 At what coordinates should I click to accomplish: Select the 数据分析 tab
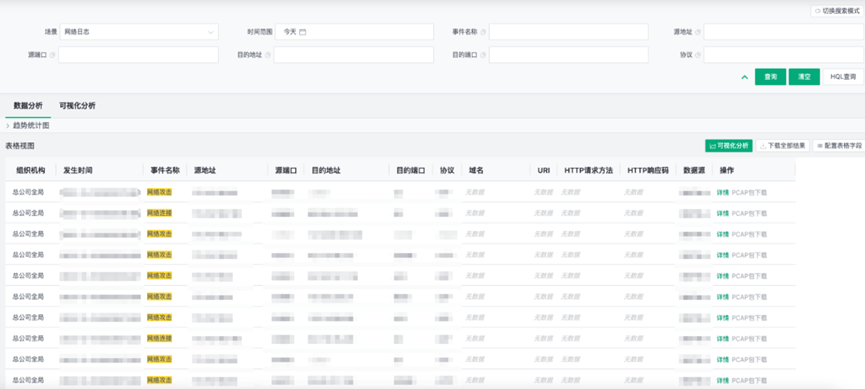click(28, 106)
